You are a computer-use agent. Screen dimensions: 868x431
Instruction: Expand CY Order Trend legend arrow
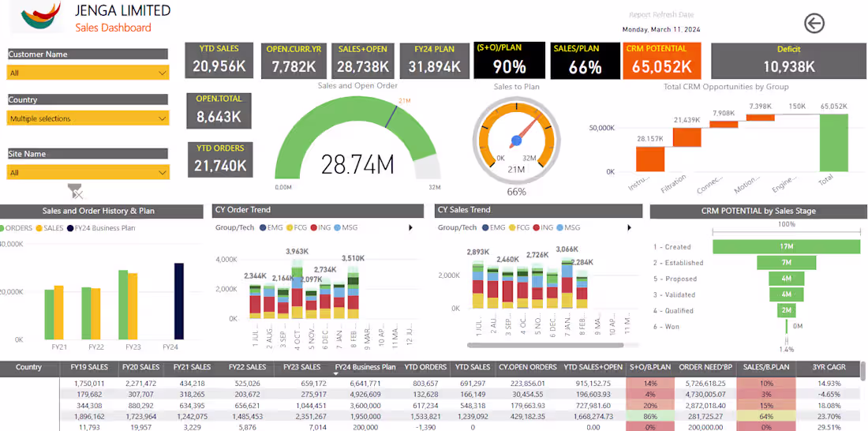[x=411, y=227]
